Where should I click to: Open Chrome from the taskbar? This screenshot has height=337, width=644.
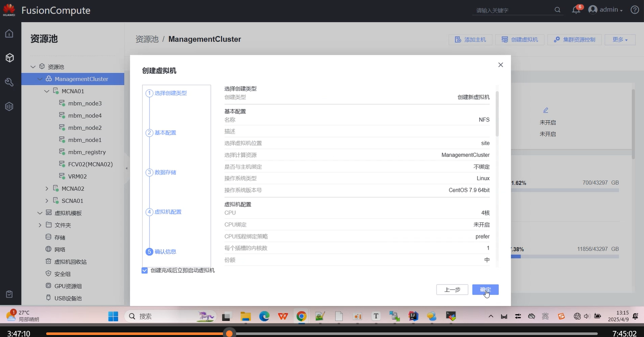302,316
